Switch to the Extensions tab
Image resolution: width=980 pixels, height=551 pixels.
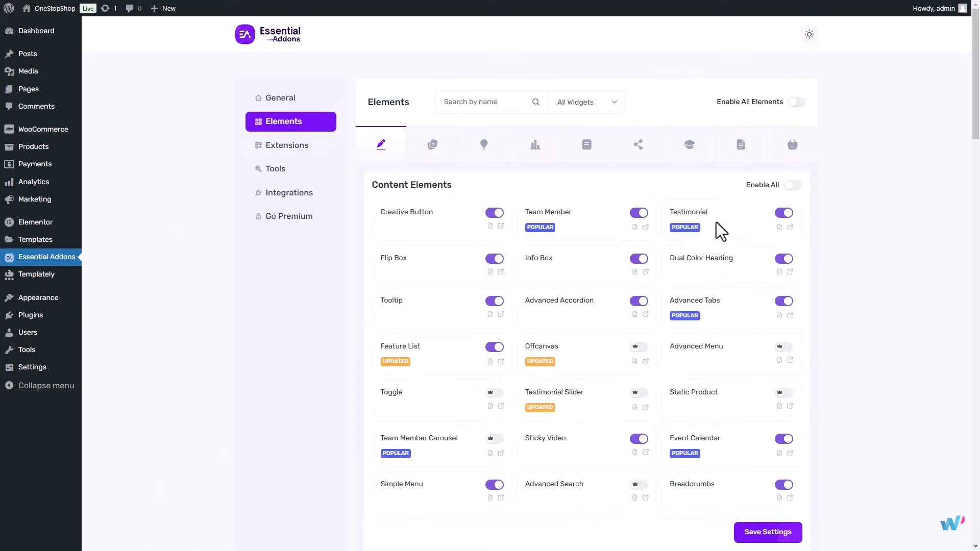pyautogui.click(x=286, y=145)
